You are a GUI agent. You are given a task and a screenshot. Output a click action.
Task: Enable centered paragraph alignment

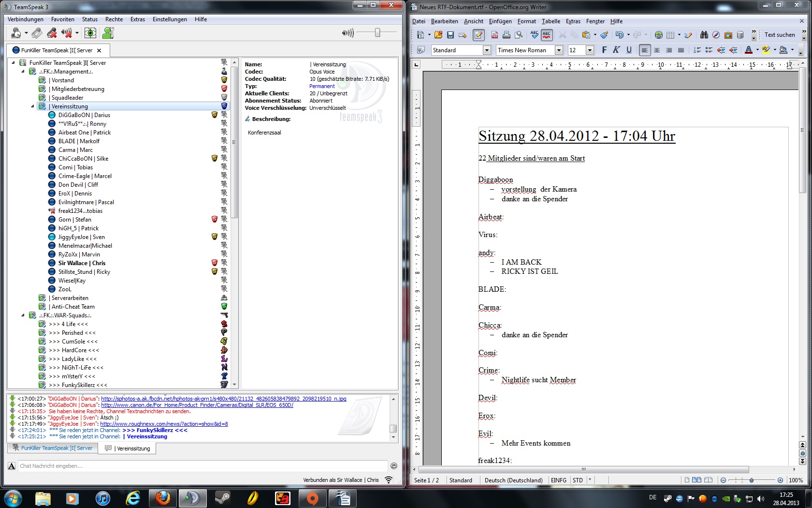656,50
